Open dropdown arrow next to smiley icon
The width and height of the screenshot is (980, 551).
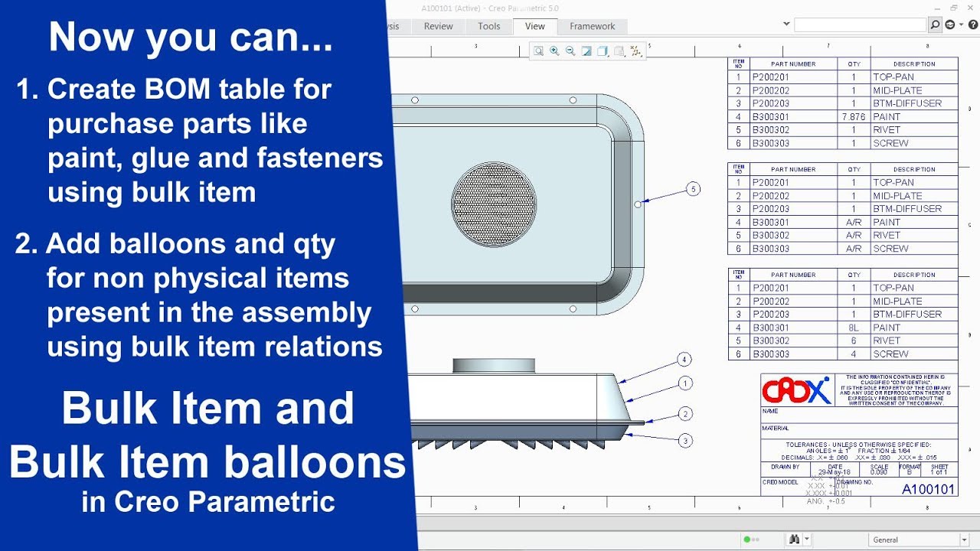tap(960, 25)
